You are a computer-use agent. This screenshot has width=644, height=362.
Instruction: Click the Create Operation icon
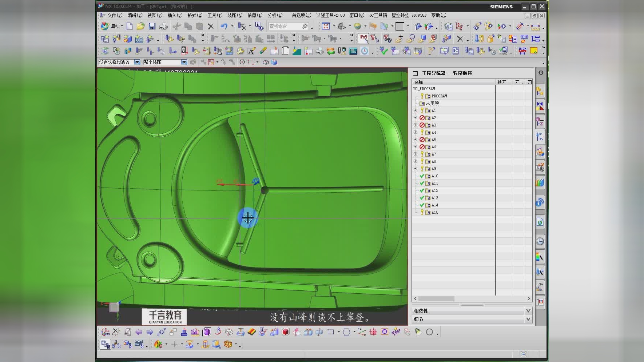click(150, 39)
